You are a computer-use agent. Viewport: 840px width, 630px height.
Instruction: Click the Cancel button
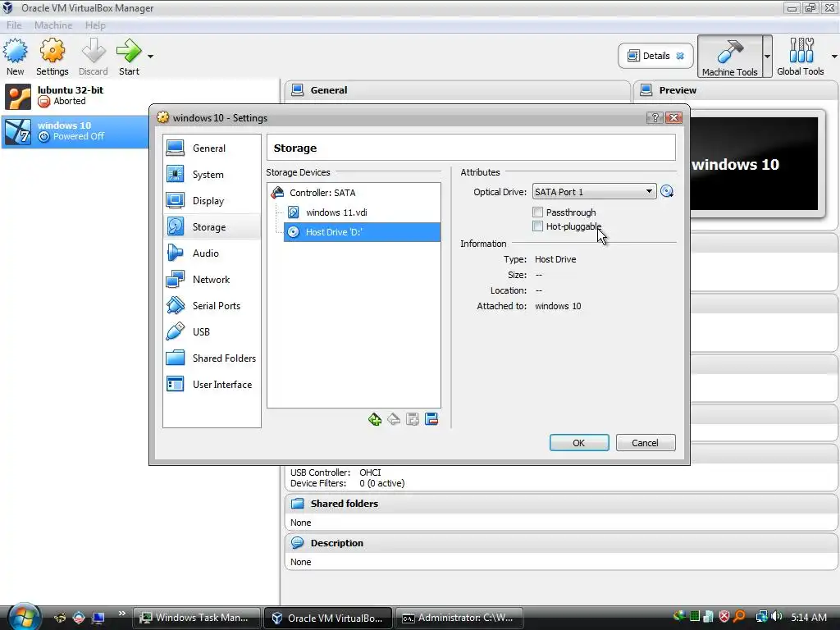[646, 443]
